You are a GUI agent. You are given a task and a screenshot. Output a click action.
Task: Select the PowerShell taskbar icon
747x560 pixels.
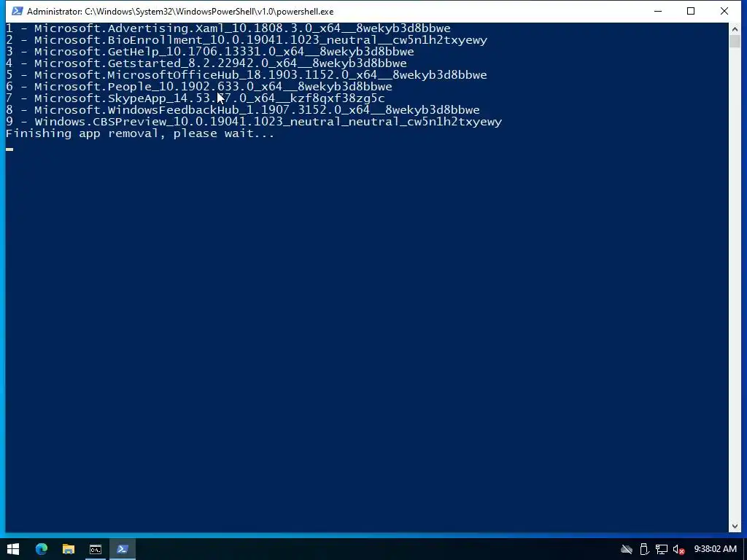[123, 549]
